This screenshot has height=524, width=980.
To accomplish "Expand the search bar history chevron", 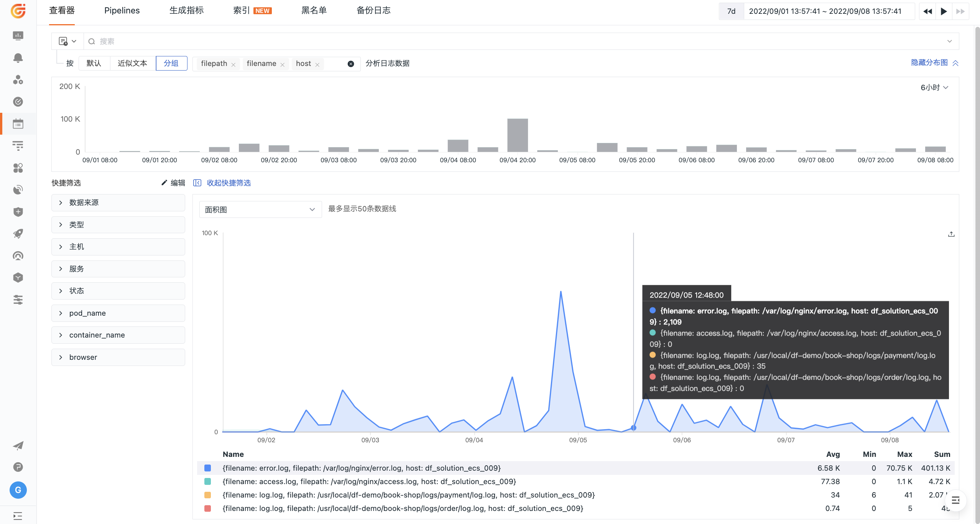I will [x=949, y=41].
